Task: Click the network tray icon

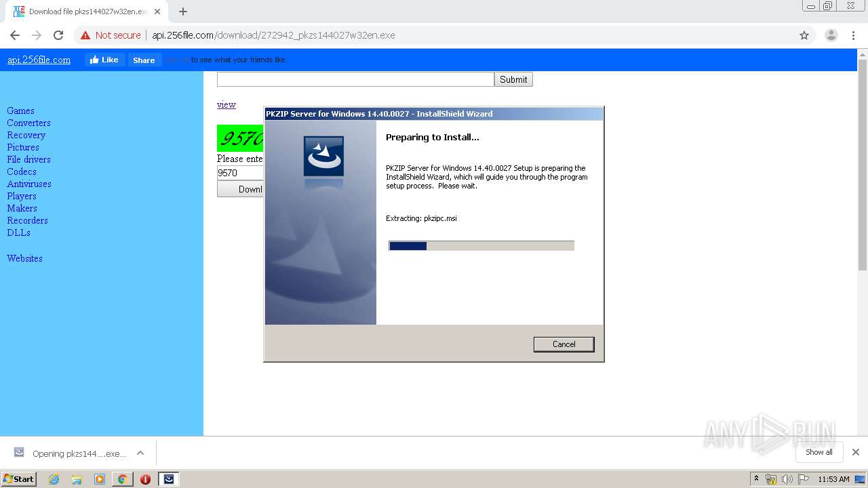Action: pyautogui.click(x=771, y=479)
